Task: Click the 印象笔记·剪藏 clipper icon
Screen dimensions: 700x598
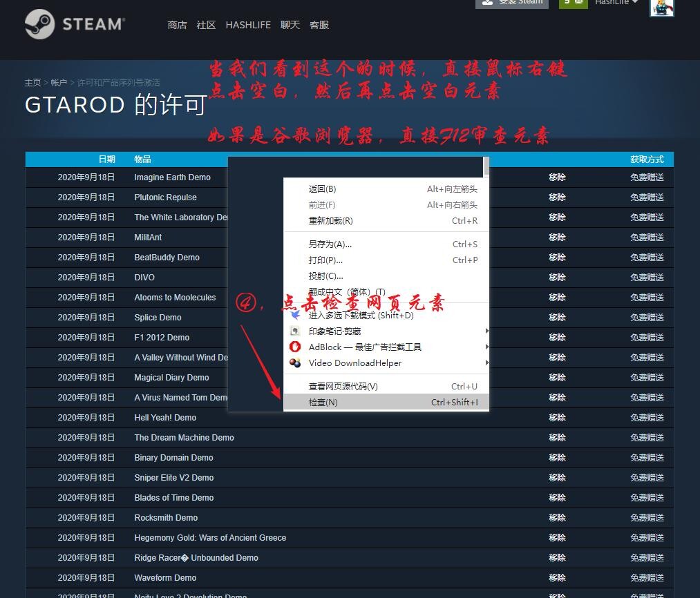Action: [294, 330]
